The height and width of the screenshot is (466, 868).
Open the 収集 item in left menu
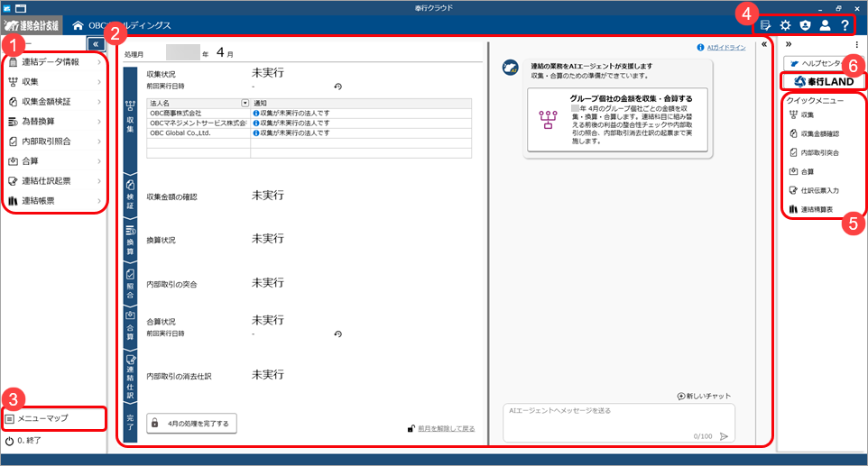[x=54, y=82]
